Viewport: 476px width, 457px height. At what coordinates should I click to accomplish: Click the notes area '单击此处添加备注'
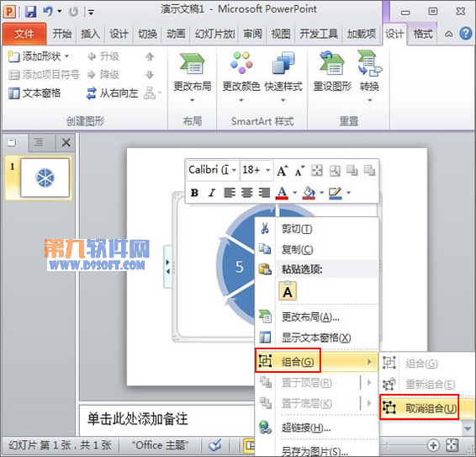tap(138, 419)
